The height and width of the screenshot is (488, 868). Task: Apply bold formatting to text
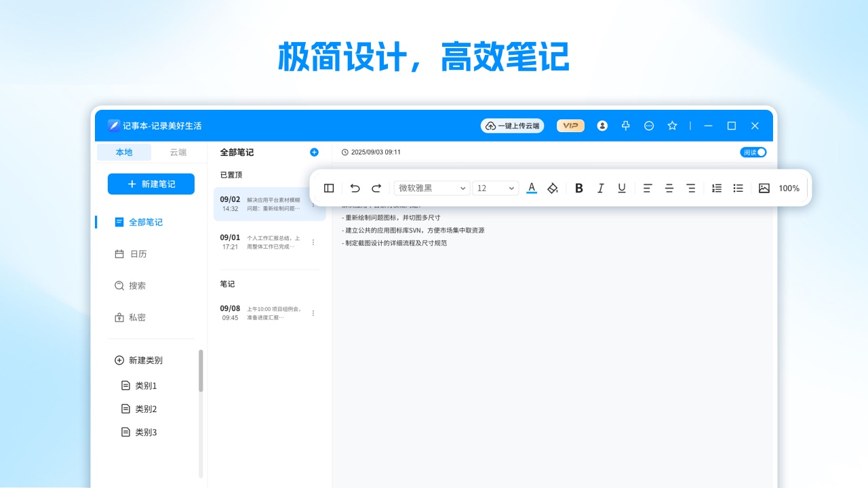click(578, 188)
